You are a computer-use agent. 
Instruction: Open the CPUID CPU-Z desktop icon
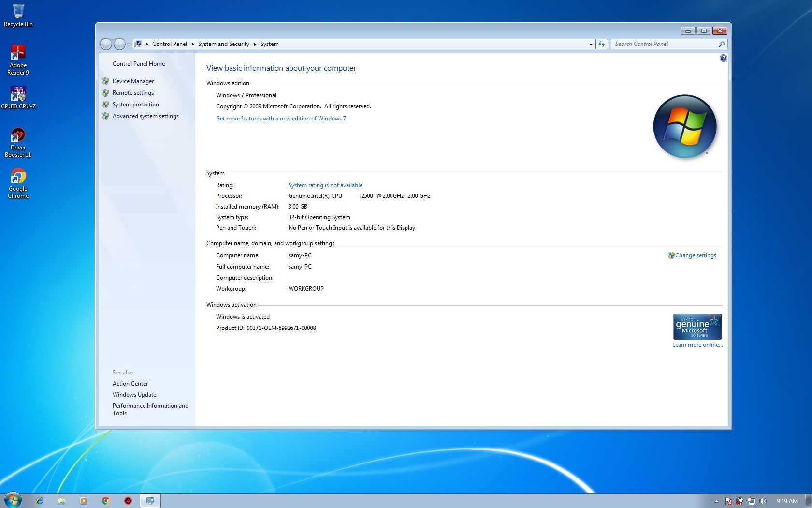point(18,97)
